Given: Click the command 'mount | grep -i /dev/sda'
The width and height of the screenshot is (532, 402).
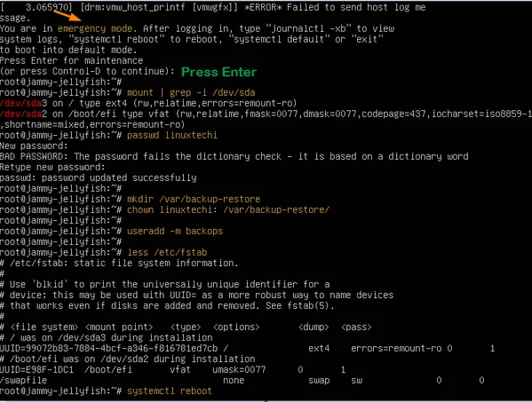Looking at the screenshot, I should pos(191,93).
